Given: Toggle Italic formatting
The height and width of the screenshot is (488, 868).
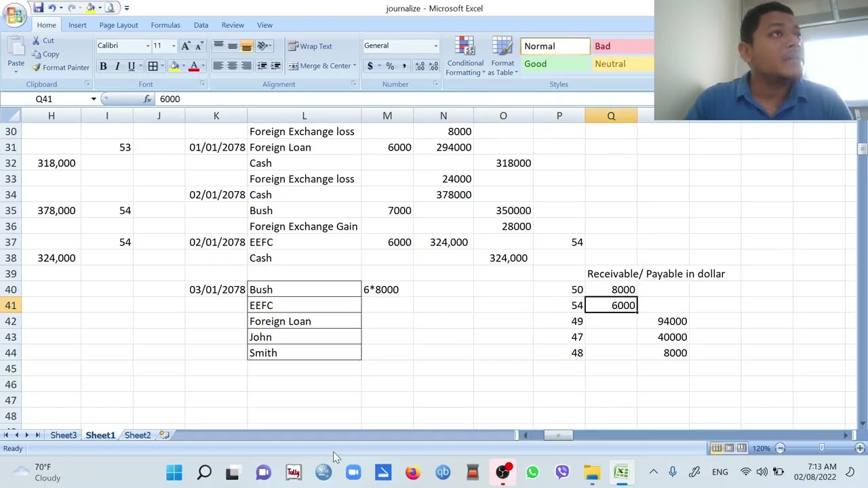Looking at the screenshot, I should pos(117,66).
